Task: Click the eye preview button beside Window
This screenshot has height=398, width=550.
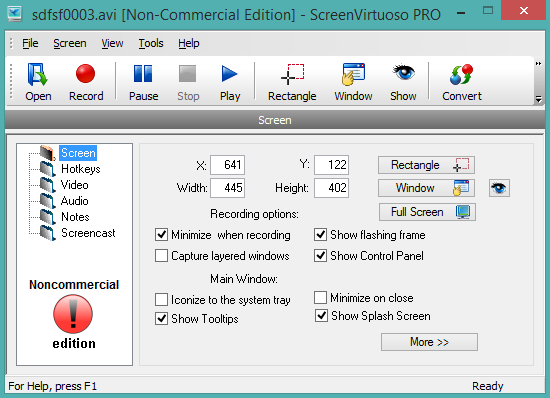Action: point(499,188)
